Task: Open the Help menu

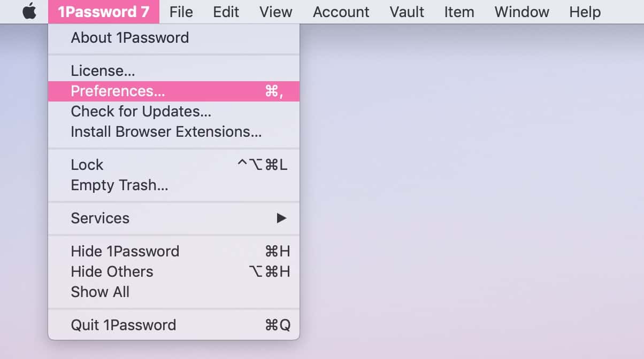Action: click(x=585, y=12)
